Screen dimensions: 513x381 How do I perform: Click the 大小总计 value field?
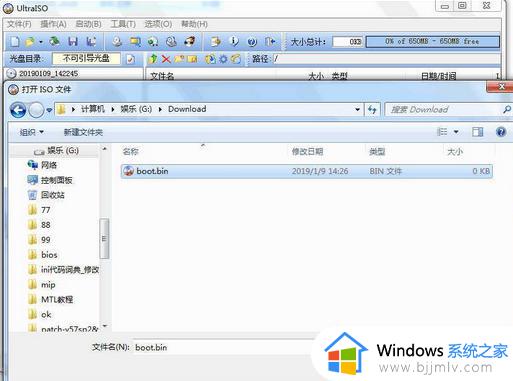pyautogui.click(x=348, y=42)
